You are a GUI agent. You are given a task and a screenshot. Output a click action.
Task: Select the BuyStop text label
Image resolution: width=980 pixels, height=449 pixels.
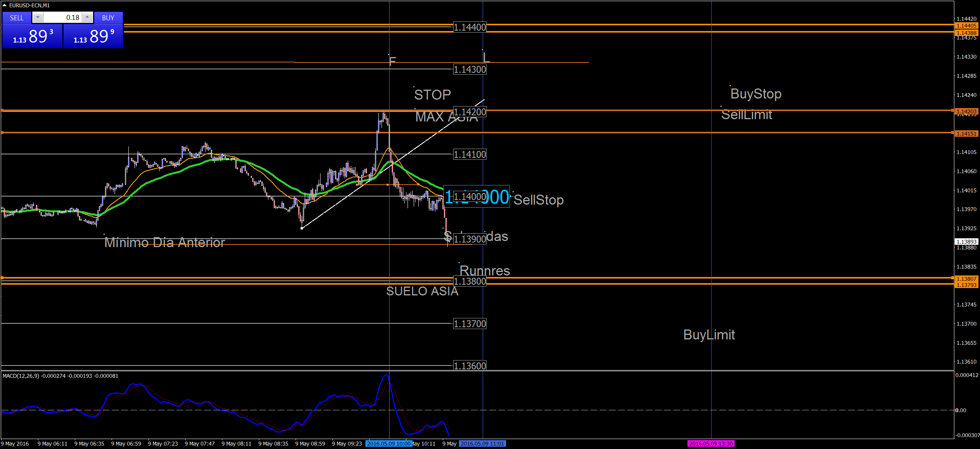(x=756, y=94)
